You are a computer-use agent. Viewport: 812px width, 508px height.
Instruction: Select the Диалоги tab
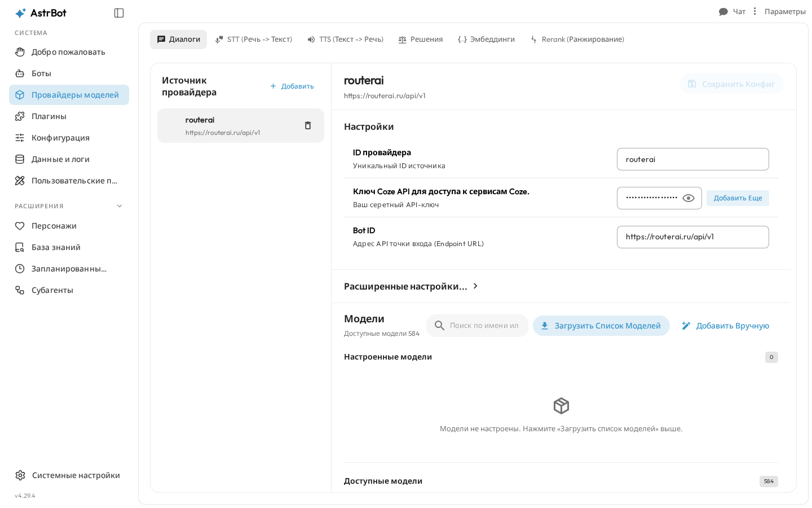coord(178,40)
